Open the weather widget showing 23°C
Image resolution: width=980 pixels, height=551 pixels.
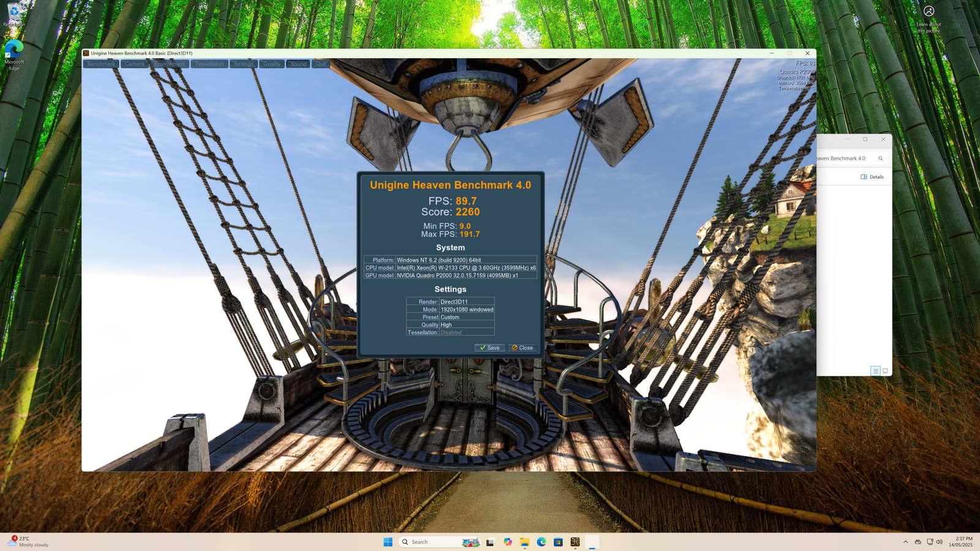click(x=28, y=542)
